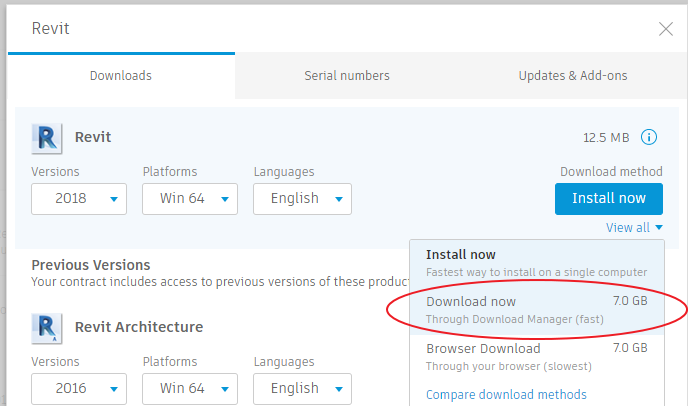Open Revit Versions dropdown showing 2018
The image size is (688, 406).
[79, 199]
